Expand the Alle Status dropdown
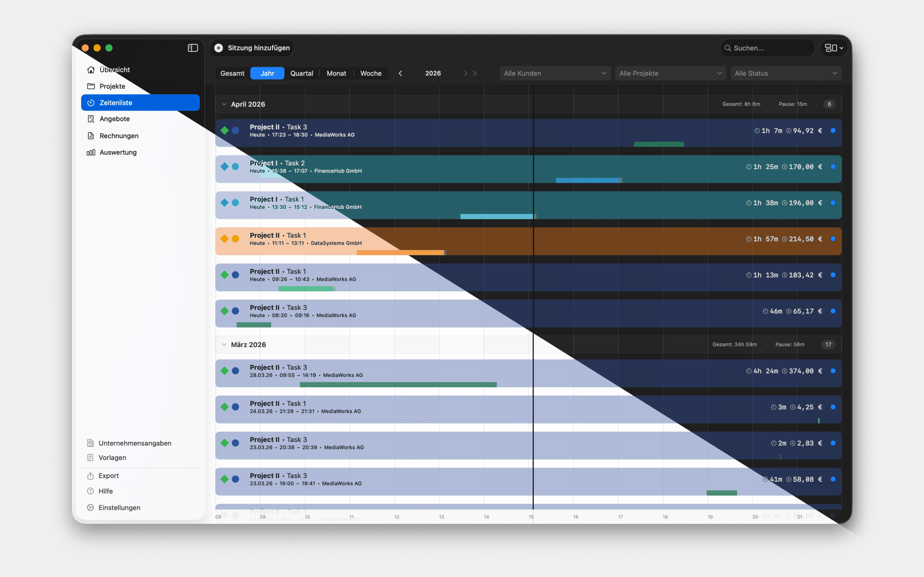This screenshot has width=924, height=577. click(785, 73)
